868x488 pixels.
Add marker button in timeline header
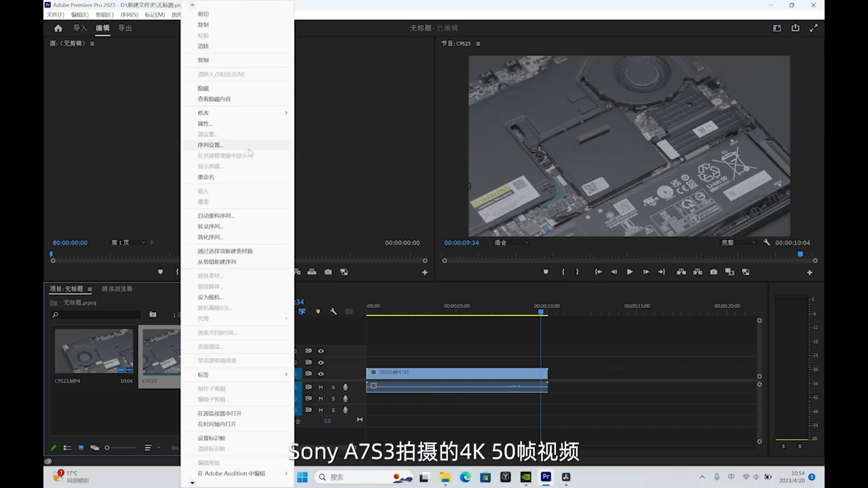[318, 311]
